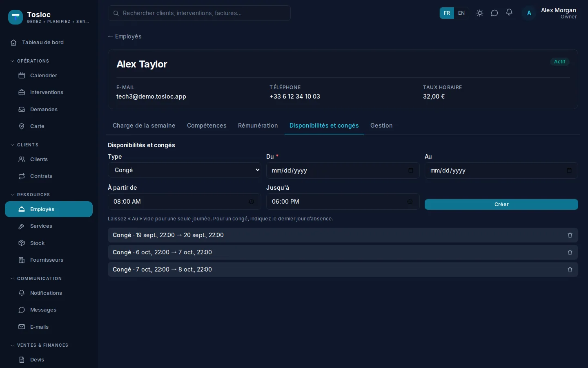Open the Type dropdown showing Congé
The height and width of the screenshot is (368, 588).
point(185,170)
